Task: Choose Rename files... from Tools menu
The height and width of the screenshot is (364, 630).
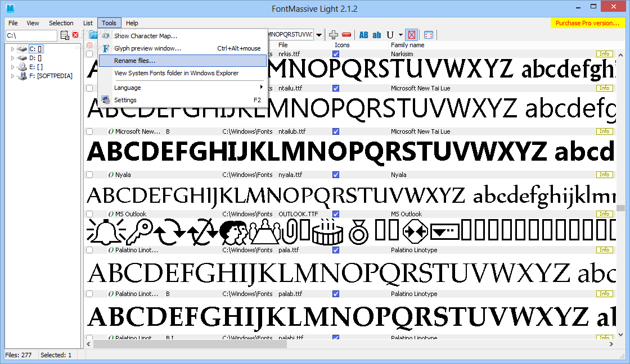Action: point(183,61)
